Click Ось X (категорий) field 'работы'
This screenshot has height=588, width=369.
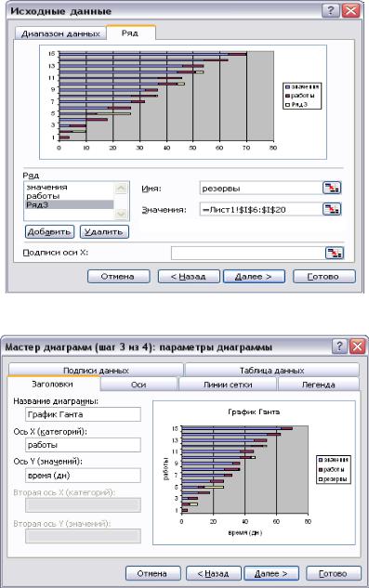pos(83,445)
